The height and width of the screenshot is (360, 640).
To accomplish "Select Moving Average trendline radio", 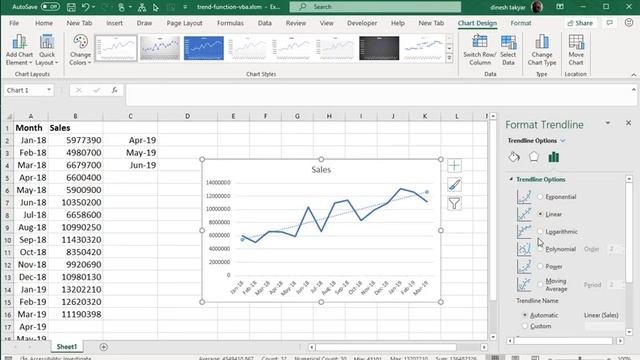I will (540, 284).
